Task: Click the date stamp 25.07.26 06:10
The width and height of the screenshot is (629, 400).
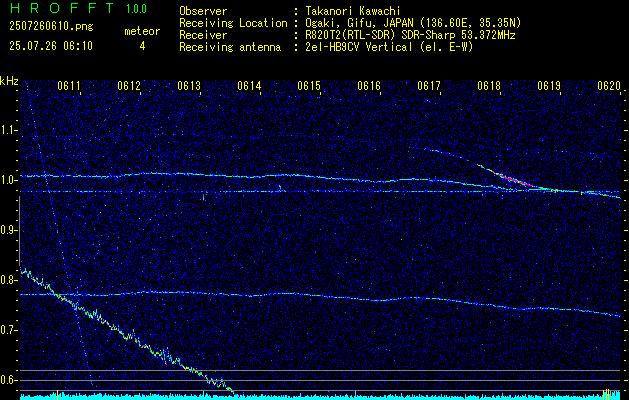Action: tap(51, 46)
